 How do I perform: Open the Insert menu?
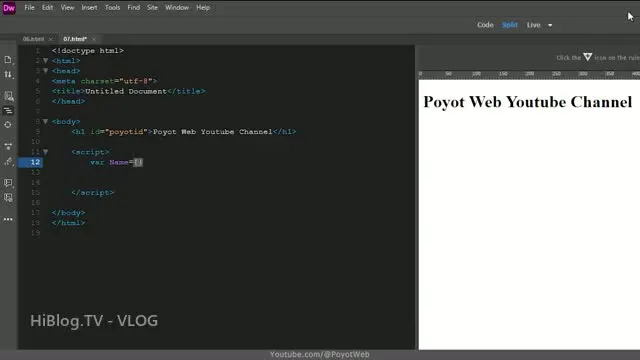(89, 8)
